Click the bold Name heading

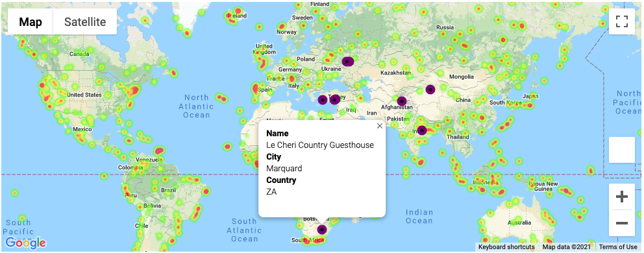[277, 134]
